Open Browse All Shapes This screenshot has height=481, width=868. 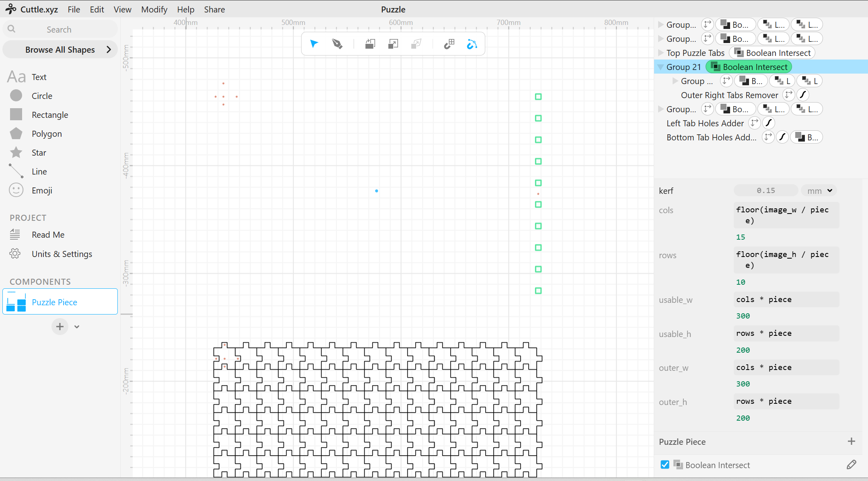click(x=60, y=49)
